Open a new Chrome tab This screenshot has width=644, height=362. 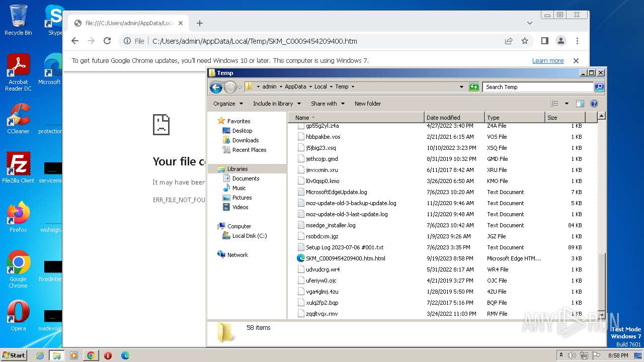click(200, 23)
